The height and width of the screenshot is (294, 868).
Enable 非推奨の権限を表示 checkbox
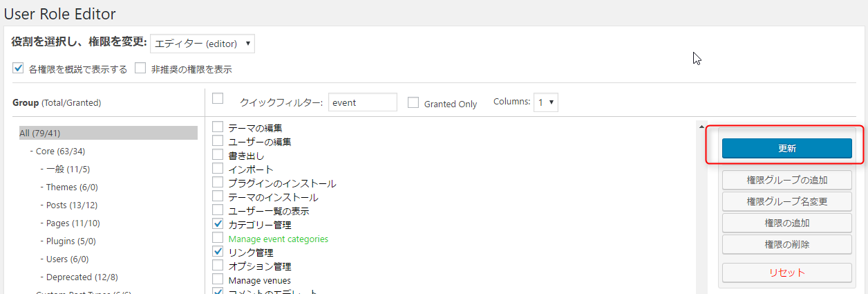tap(140, 68)
